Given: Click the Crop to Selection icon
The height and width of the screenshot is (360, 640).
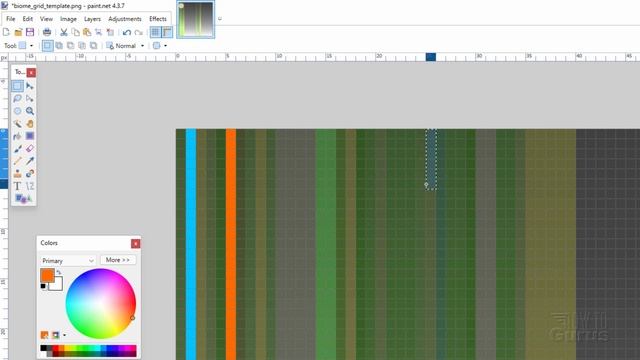Looking at the screenshot, I should (x=98, y=32).
